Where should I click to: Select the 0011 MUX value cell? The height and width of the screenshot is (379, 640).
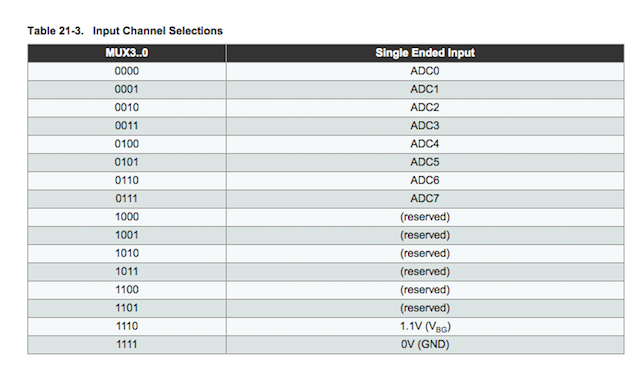[x=127, y=126]
